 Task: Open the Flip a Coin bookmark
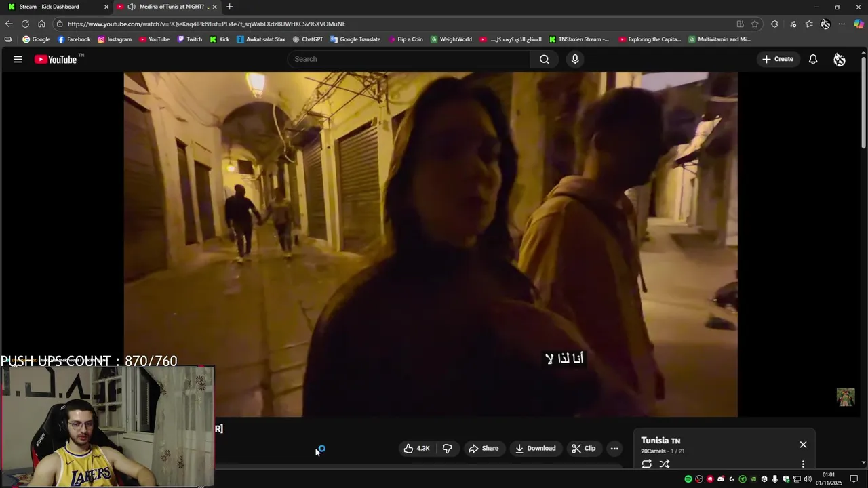[x=406, y=39]
